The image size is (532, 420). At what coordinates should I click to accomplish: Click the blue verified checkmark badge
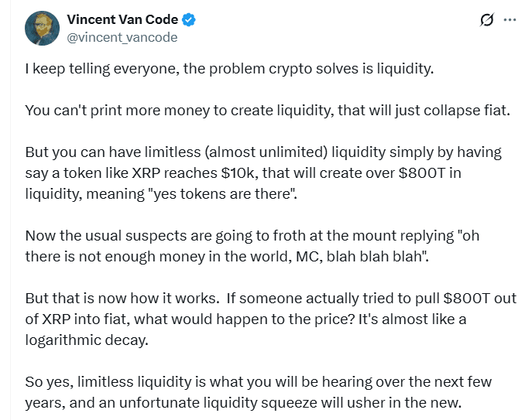[186, 20]
